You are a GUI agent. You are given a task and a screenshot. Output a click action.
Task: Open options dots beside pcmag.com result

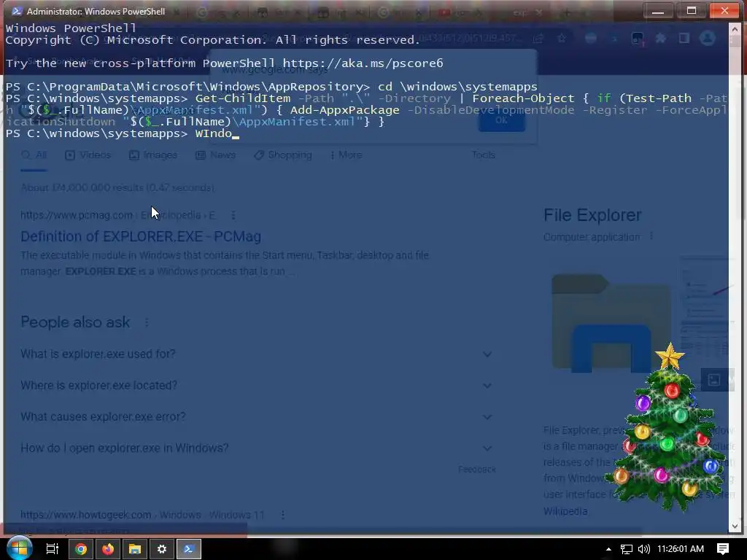point(233,215)
